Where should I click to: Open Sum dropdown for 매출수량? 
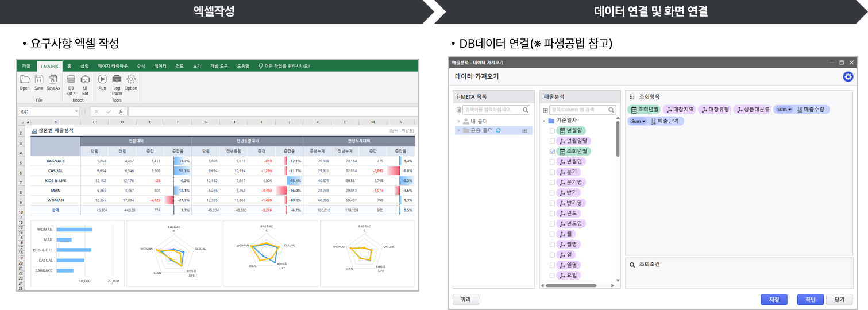click(784, 109)
